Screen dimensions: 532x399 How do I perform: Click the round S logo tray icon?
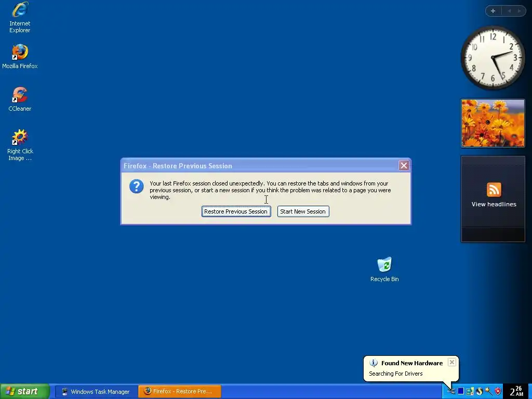point(479,392)
